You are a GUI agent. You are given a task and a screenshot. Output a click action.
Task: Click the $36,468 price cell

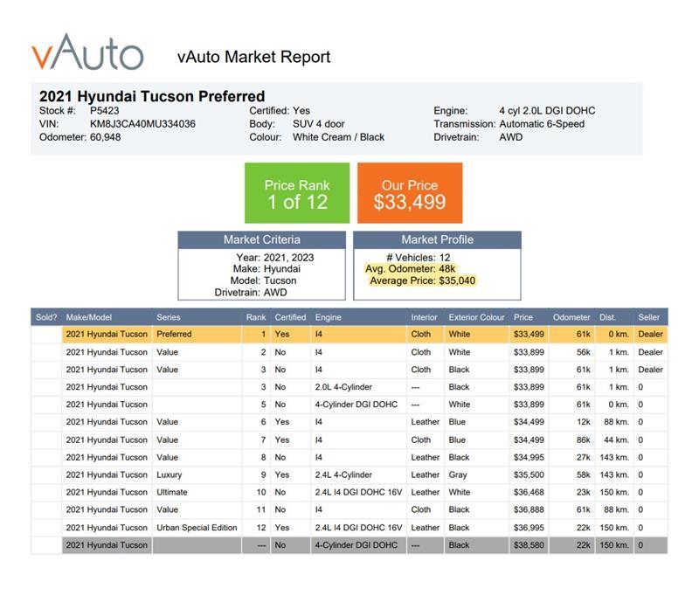(529, 492)
